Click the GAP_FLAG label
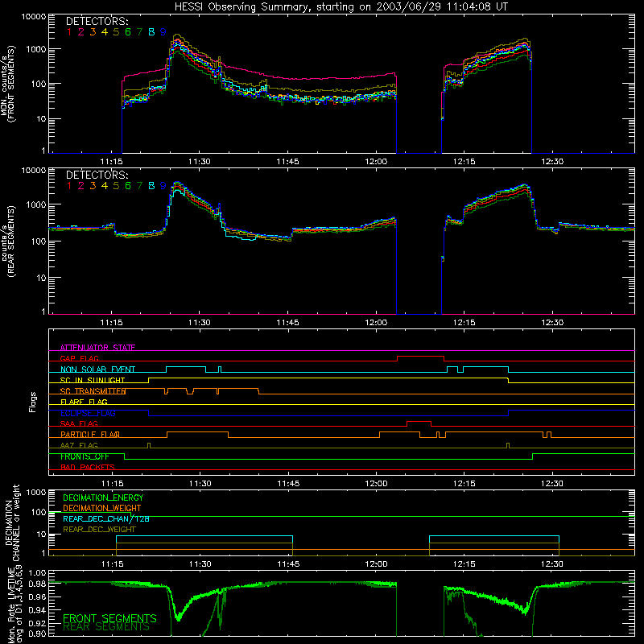644x644 pixels. tap(79, 358)
